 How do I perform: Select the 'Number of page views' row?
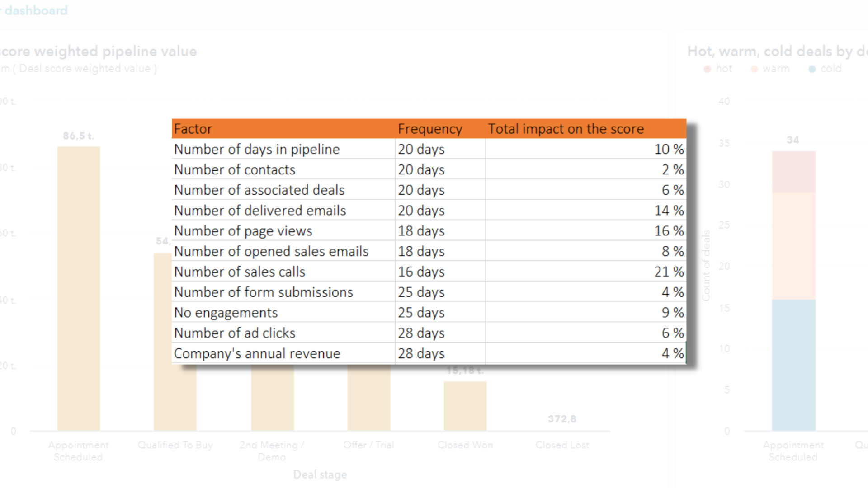[243, 230]
